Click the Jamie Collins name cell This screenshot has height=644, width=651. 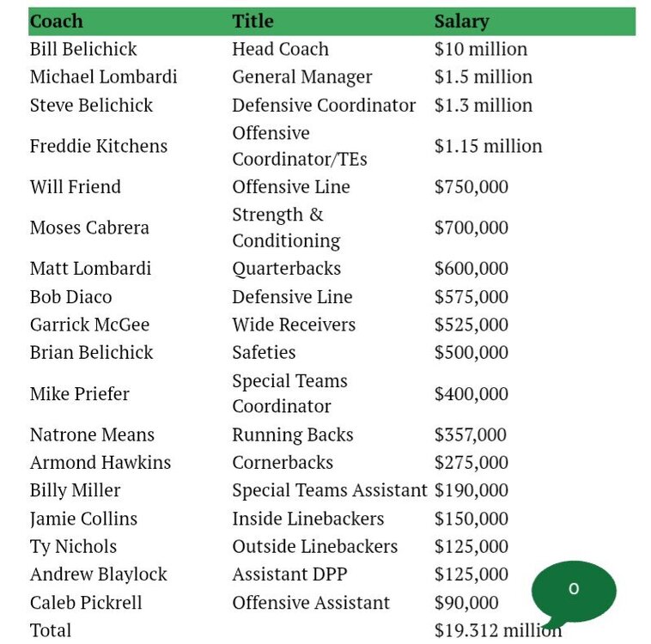point(83,519)
